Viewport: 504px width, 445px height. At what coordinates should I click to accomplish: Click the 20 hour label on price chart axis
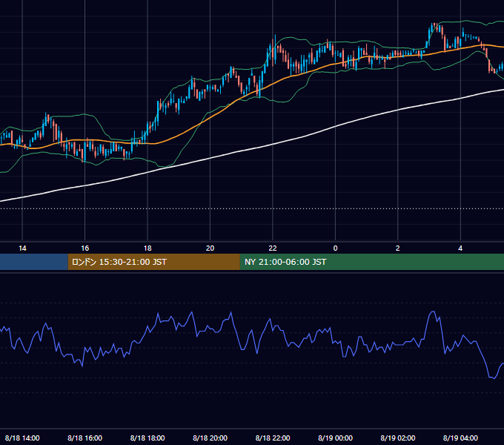point(210,248)
